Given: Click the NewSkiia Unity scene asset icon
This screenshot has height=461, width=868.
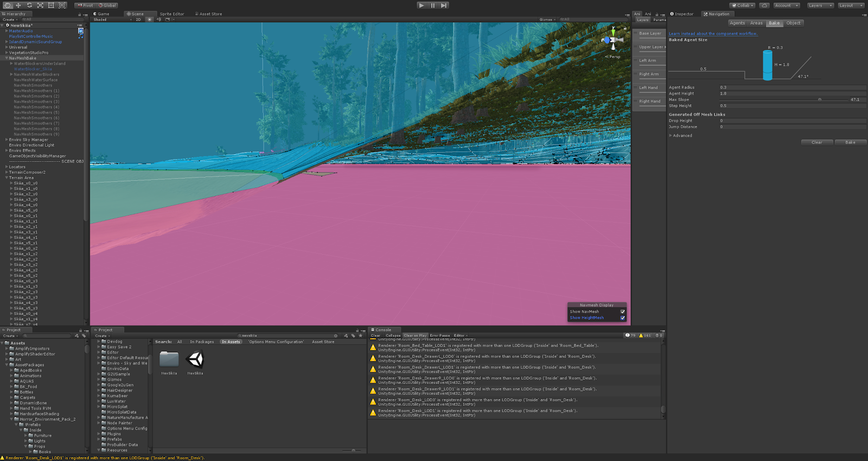Looking at the screenshot, I should click(195, 359).
